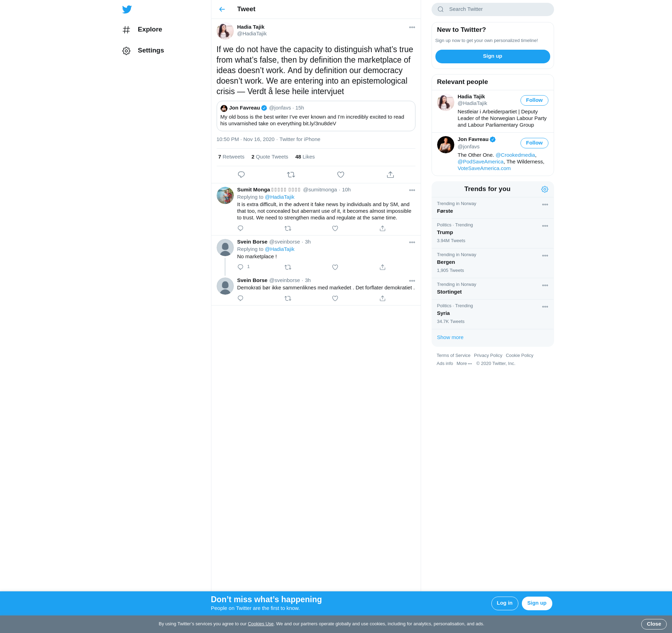
Task: Open more options for Syria trend
Action: 545,307
